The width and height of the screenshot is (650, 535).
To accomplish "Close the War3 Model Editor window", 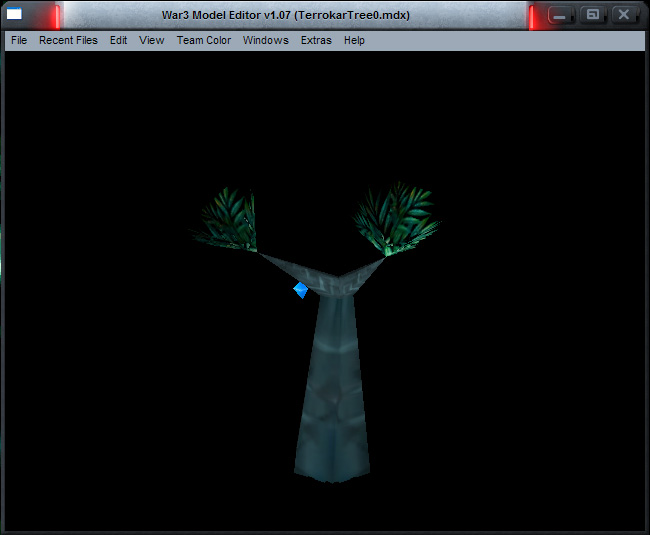I will pyautogui.click(x=624, y=15).
